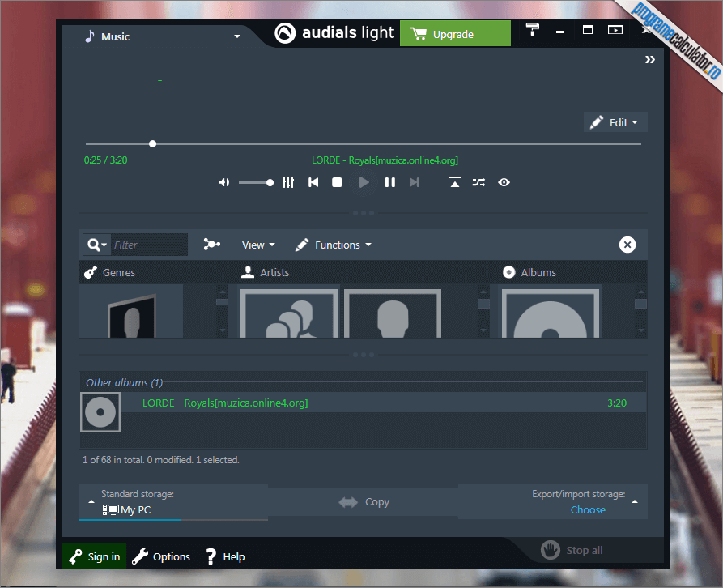Click the now-playing title above the controls
This screenshot has height=588, width=723.
point(385,160)
